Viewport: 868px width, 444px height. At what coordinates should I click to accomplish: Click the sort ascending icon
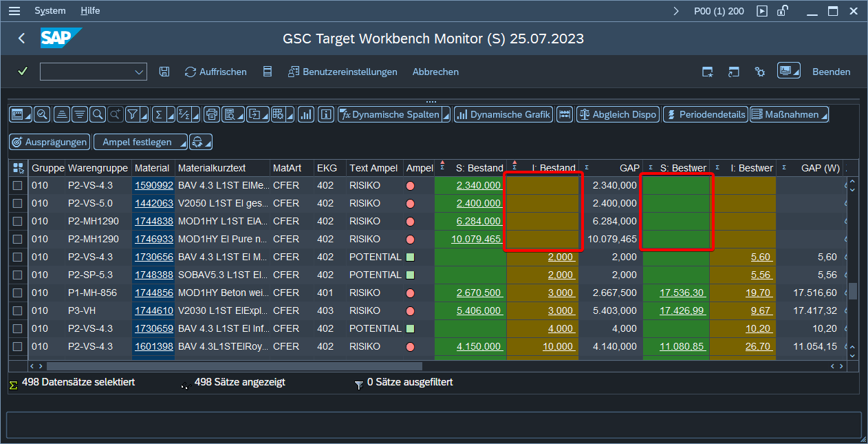tap(62, 115)
